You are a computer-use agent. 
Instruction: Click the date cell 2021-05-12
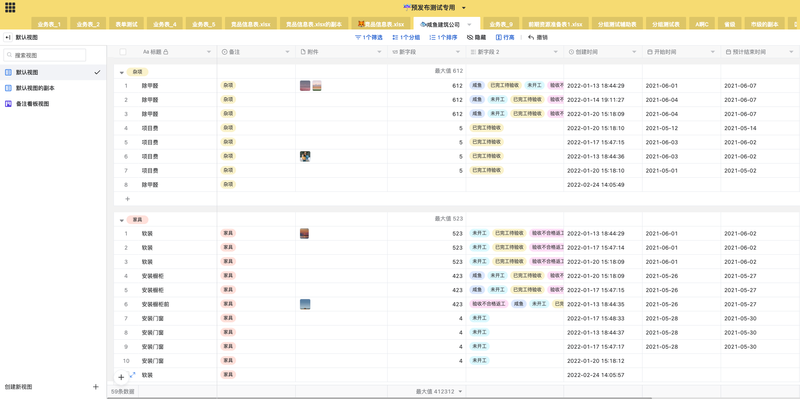coord(681,128)
